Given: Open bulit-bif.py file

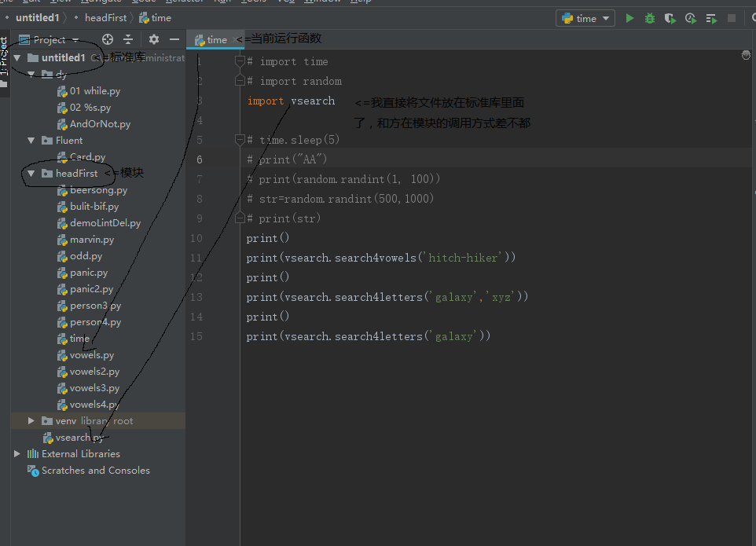Looking at the screenshot, I should tap(88, 207).
